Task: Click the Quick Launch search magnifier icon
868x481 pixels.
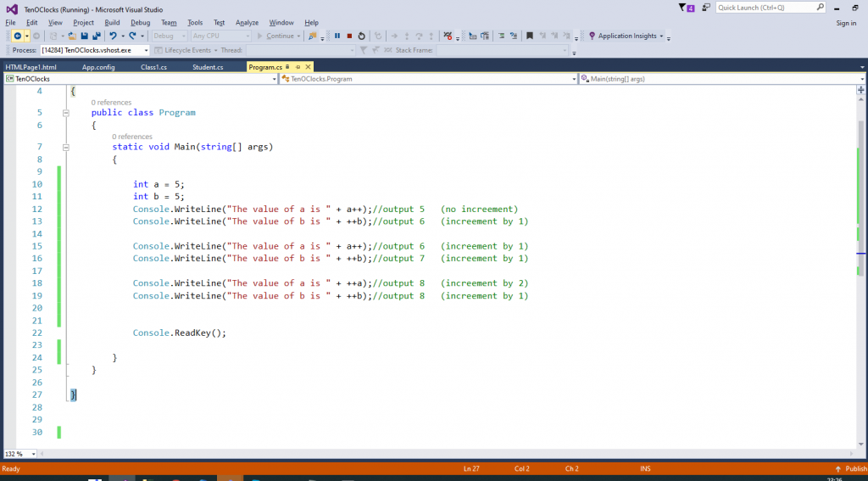Action: 821,8
